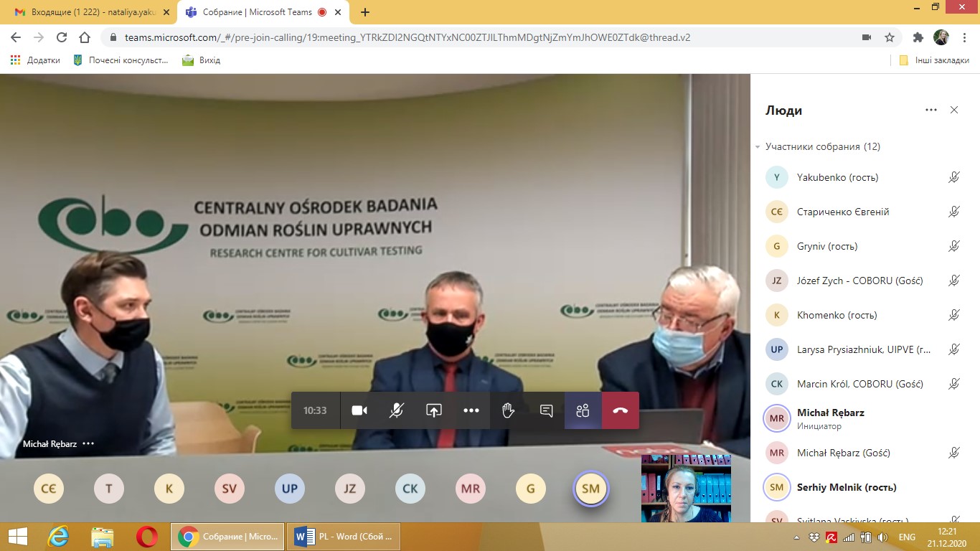
Task: Click the self-view video thumbnail
Action: click(x=686, y=489)
